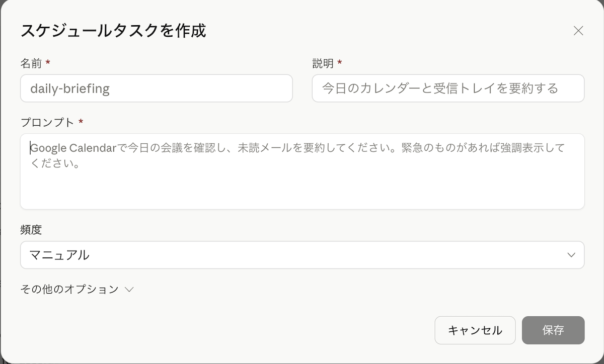The image size is (604, 364).
Task: Click the 頻度 label text
Action: 31,230
